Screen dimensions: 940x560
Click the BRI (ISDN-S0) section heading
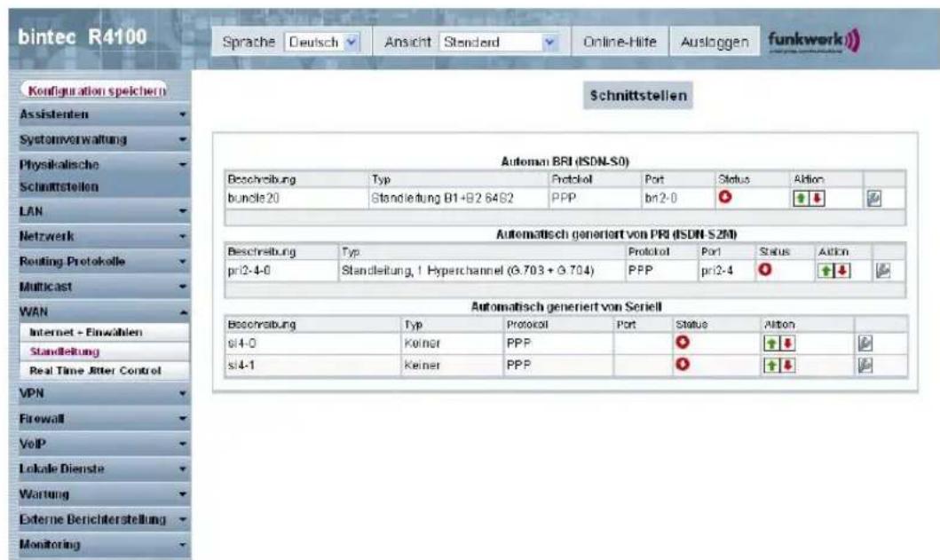click(x=565, y=162)
